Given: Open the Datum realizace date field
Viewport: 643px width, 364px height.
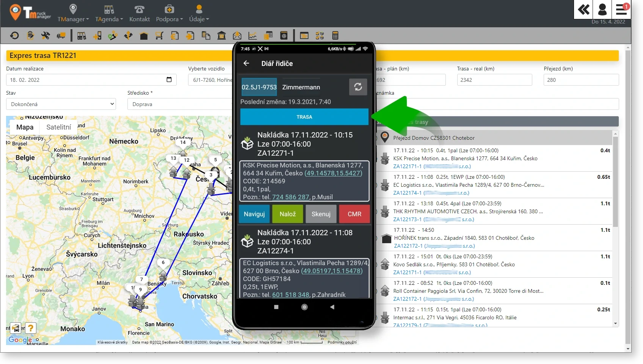Looking at the screenshot, I should pyautogui.click(x=91, y=80).
